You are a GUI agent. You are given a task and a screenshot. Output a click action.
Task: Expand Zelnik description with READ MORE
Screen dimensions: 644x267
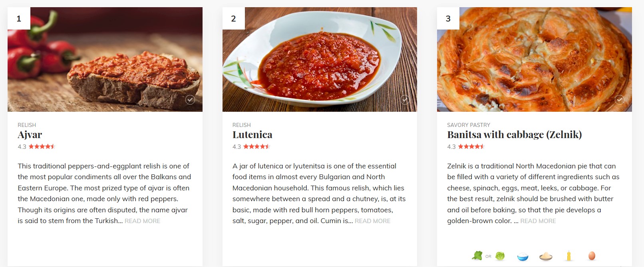(x=538, y=221)
